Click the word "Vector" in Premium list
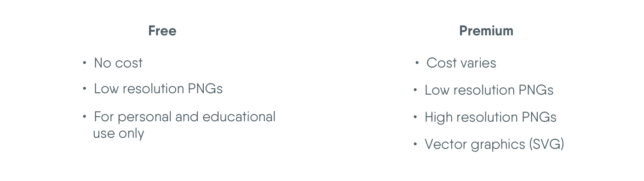The image size is (644, 181). point(443,144)
